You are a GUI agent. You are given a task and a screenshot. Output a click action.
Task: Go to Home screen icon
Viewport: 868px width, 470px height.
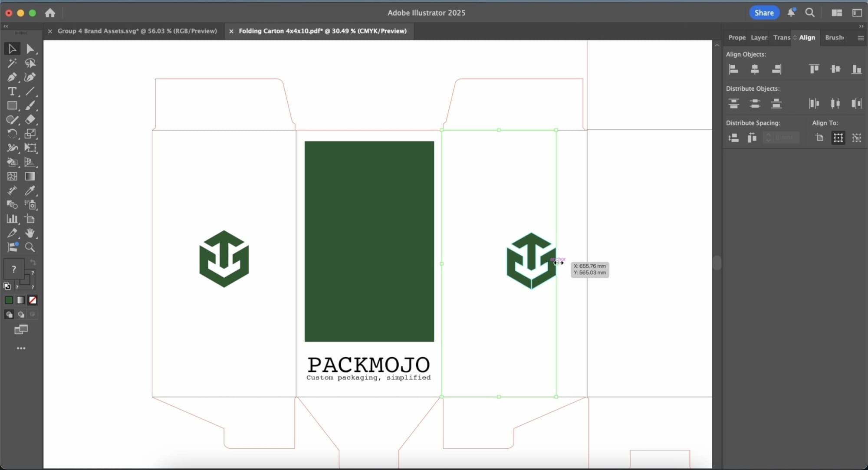click(x=50, y=13)
